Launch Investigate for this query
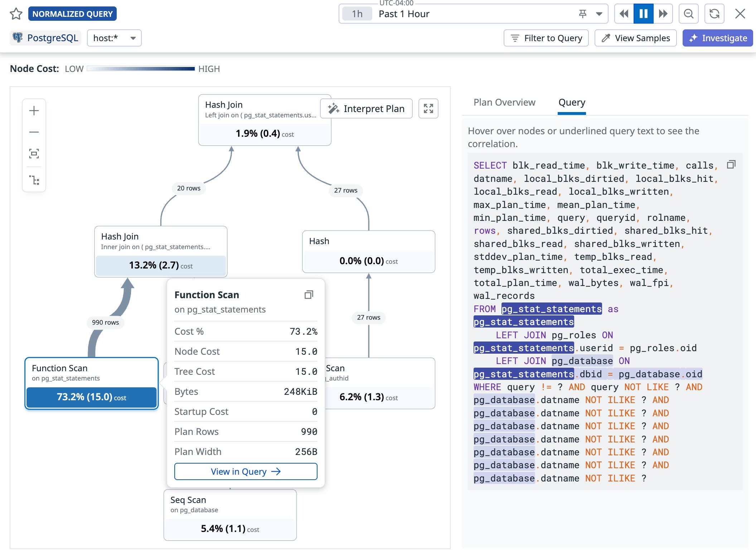The width and height of the screenshot is (756, 557). pyautogui.click(x=718, y=38)
